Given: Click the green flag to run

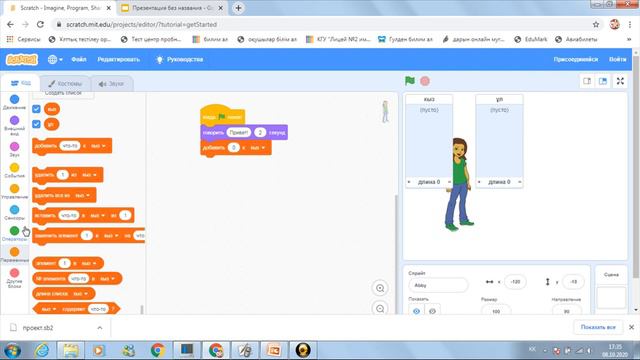Looking at the screenshot, I should click(x=410, y=81).
